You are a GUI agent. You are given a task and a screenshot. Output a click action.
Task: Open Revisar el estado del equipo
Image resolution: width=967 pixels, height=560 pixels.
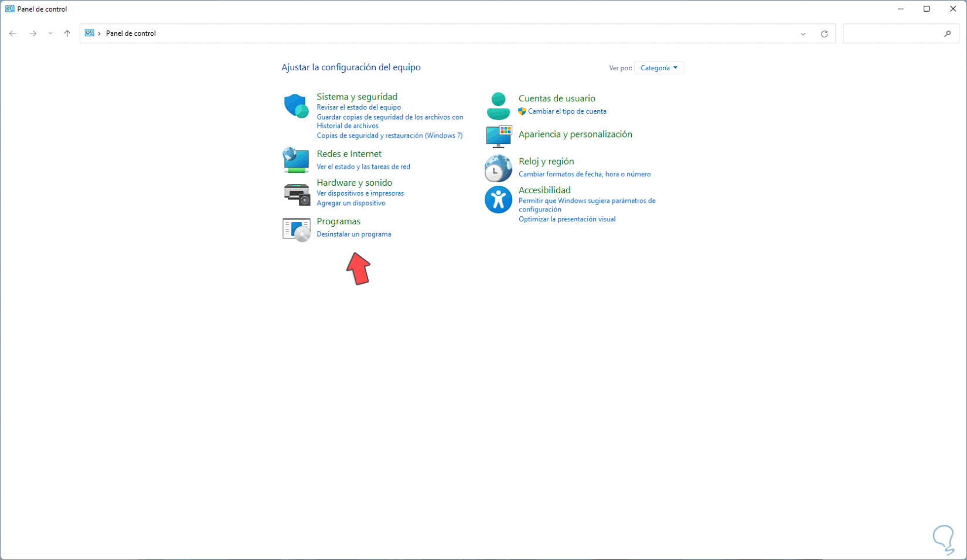point(359,107)
